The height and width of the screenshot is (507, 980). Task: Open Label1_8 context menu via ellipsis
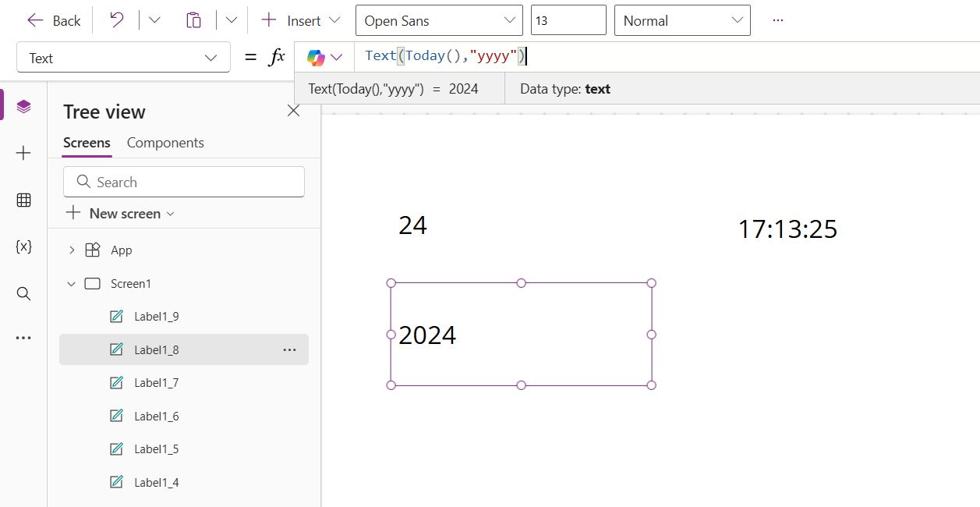pos(290,349)
